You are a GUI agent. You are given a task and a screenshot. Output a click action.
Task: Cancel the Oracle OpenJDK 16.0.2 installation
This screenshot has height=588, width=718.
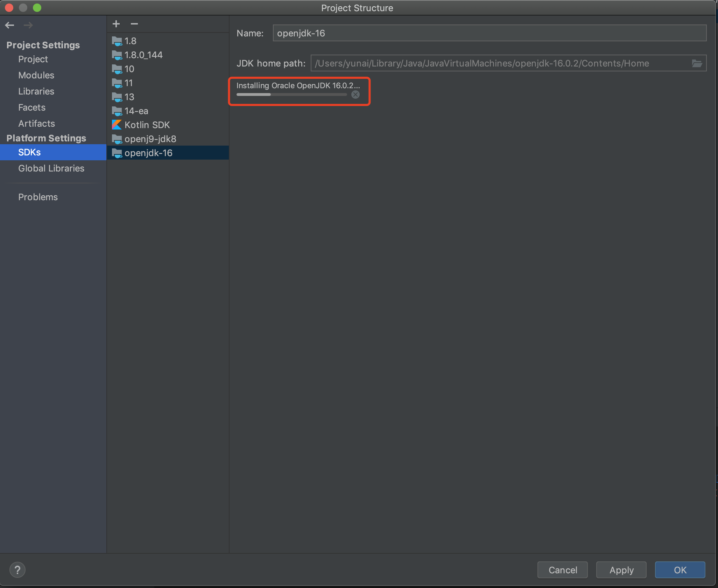[x=357, y=94]
